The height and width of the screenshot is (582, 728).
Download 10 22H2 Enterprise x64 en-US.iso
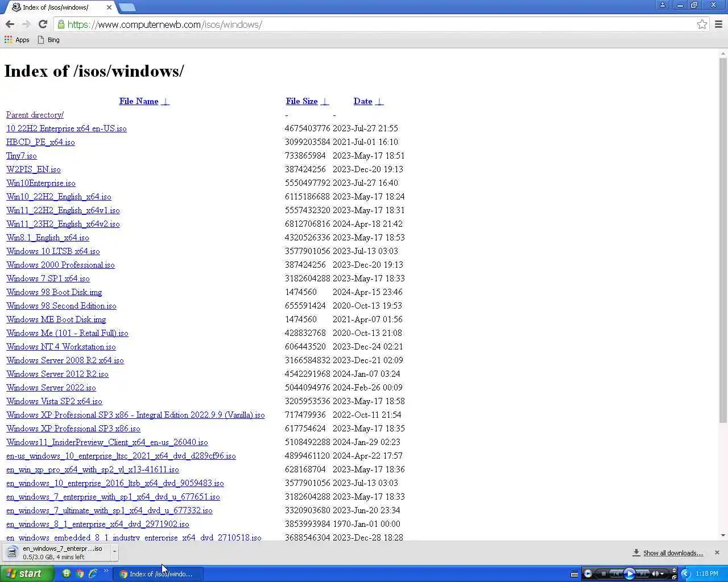click(66, 128)
